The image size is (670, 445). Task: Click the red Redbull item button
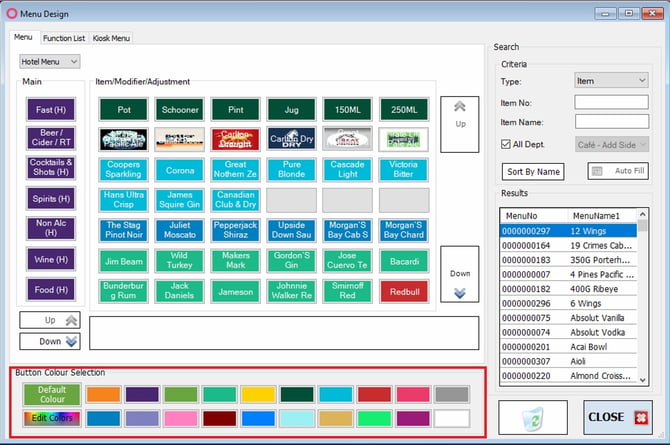(404, 292)
